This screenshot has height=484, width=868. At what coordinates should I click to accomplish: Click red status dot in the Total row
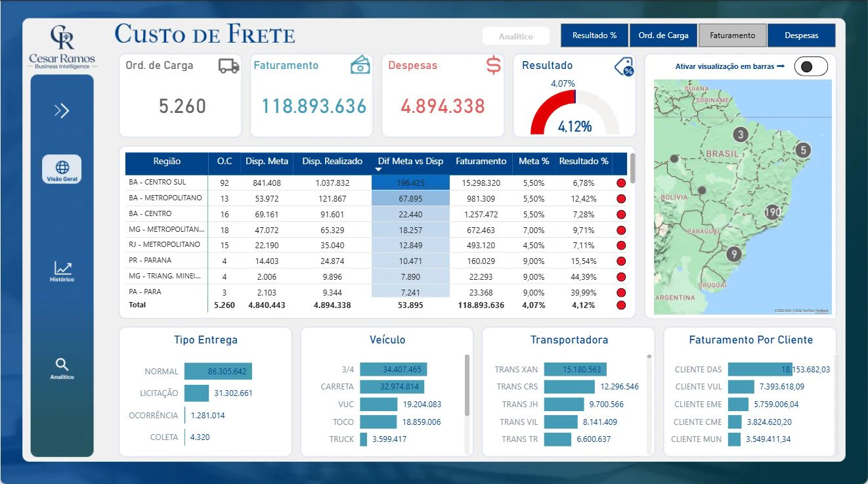(x=621, y=305)
